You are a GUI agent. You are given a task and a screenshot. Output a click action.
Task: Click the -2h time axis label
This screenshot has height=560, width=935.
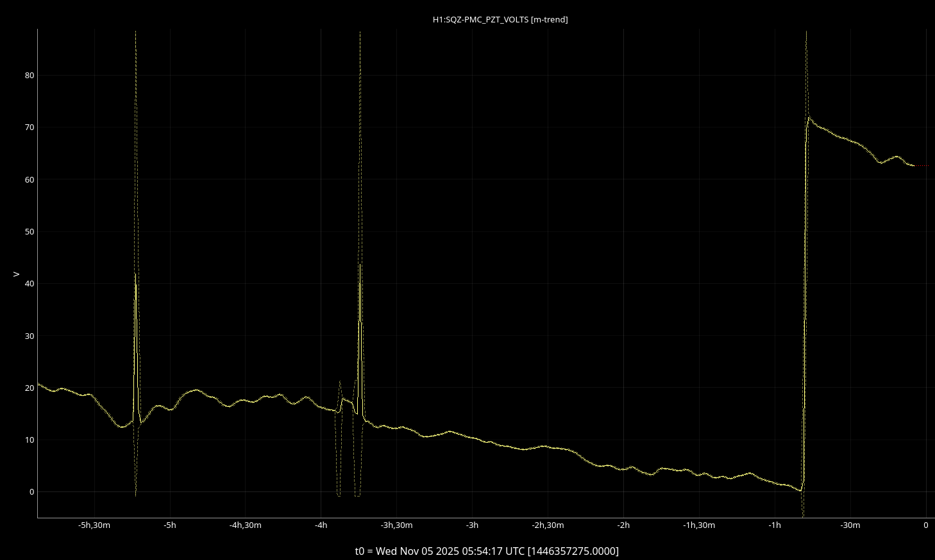[623, 525]
